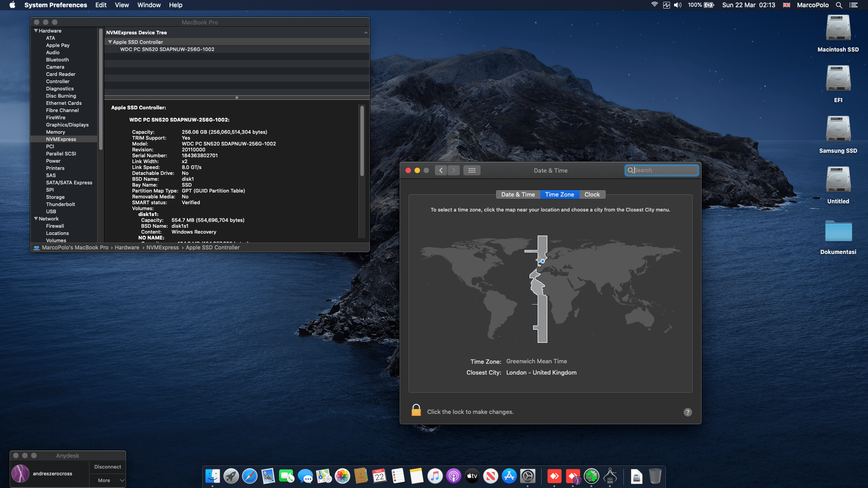Open the Apple menu

click(x=13, y=5)
